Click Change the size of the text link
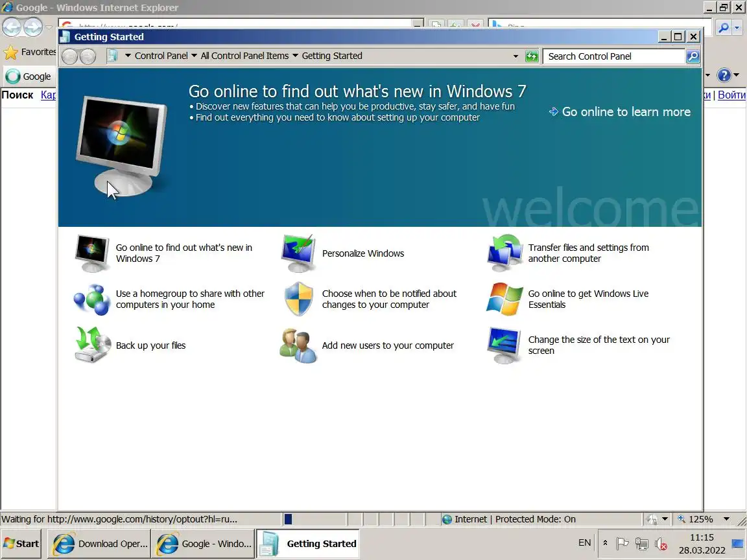747x560 pixels. 599,345
